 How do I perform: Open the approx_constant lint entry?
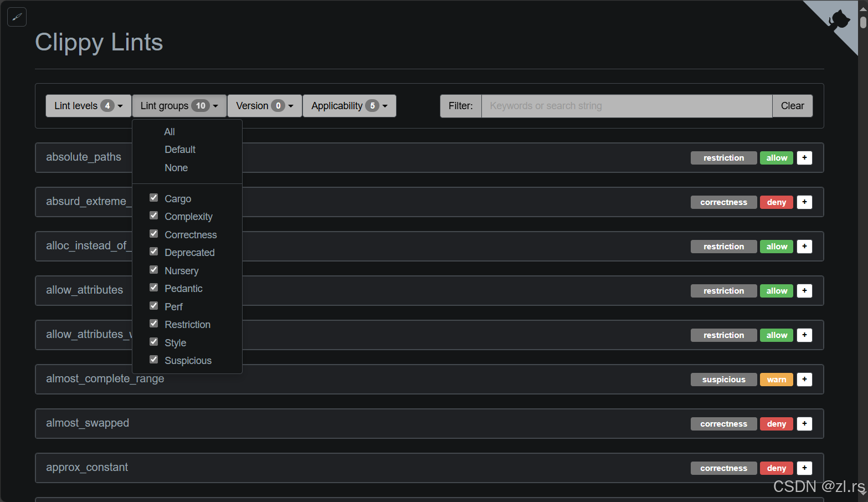point(429,468)
